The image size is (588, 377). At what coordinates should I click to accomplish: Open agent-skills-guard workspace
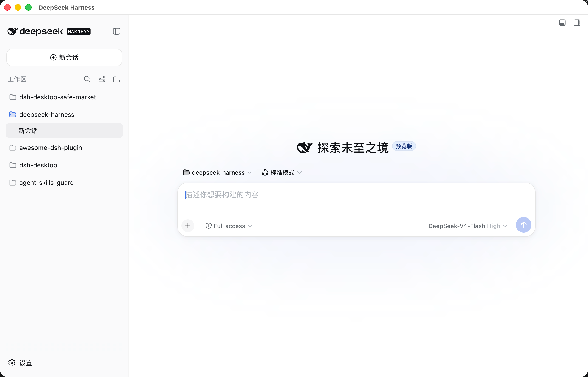click(x=64, y=183)
